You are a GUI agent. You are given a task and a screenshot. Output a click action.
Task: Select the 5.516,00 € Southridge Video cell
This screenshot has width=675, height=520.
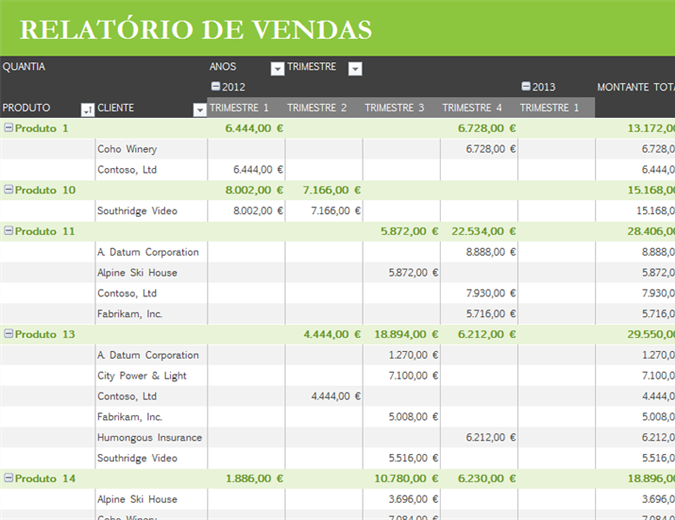(413, 458)
